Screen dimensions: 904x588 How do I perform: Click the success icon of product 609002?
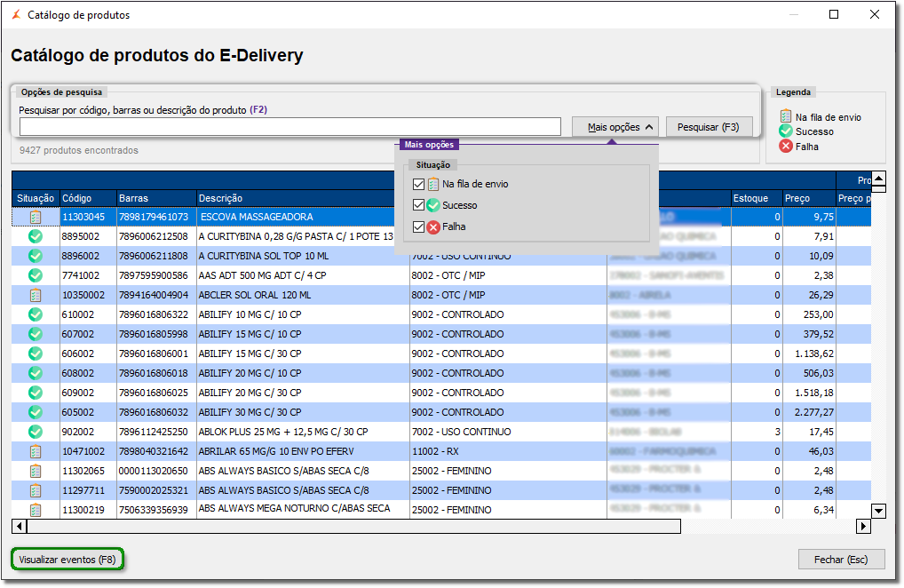[36, 393]
